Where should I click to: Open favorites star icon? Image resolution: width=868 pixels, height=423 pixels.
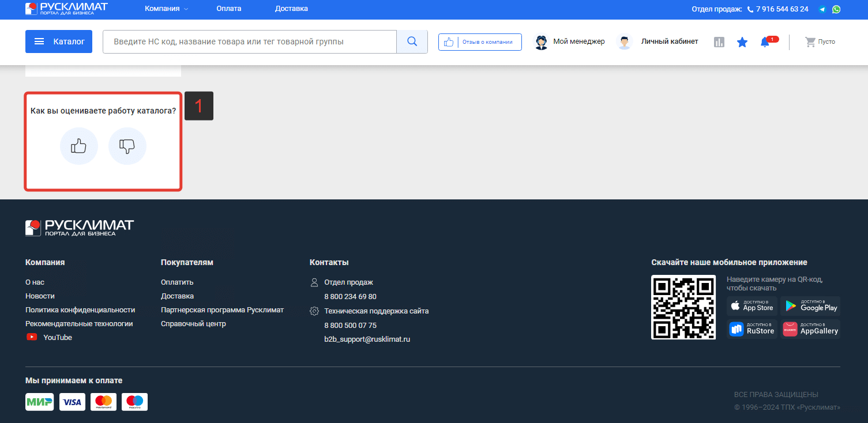coord(742,42)
